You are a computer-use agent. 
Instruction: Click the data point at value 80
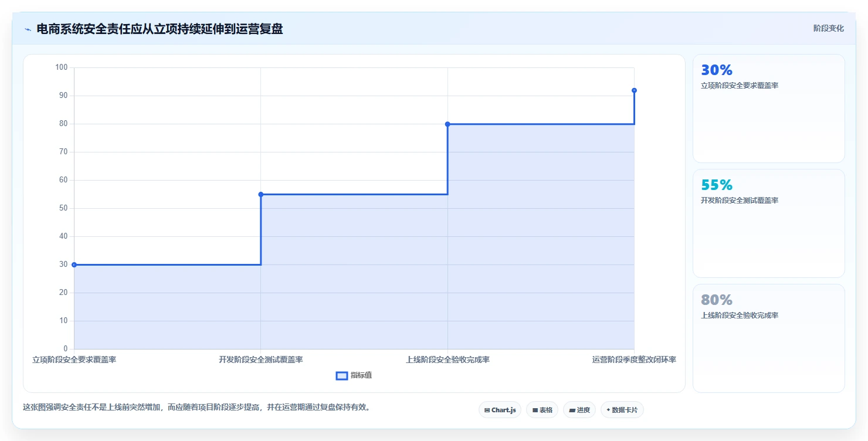(447, 124)
